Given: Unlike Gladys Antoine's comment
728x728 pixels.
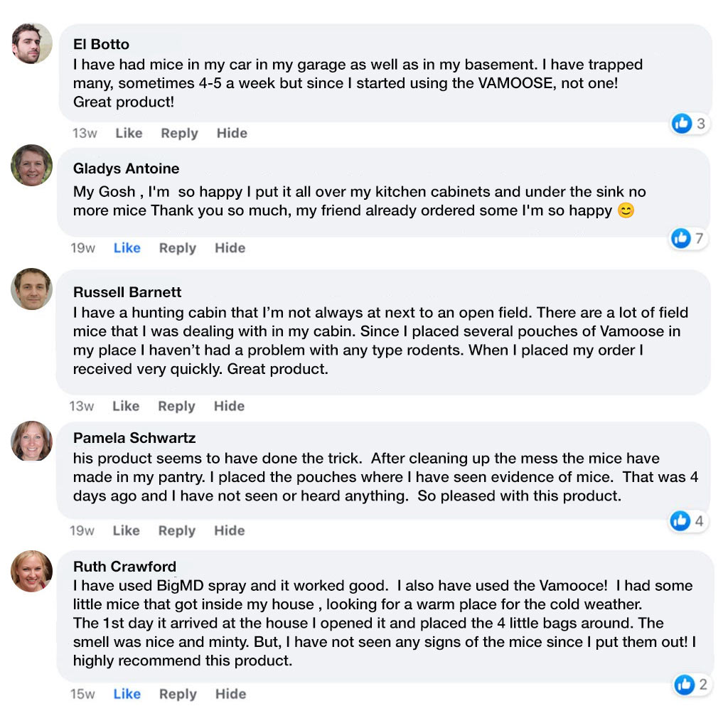Looking at the screenshot, I should 127,248.
